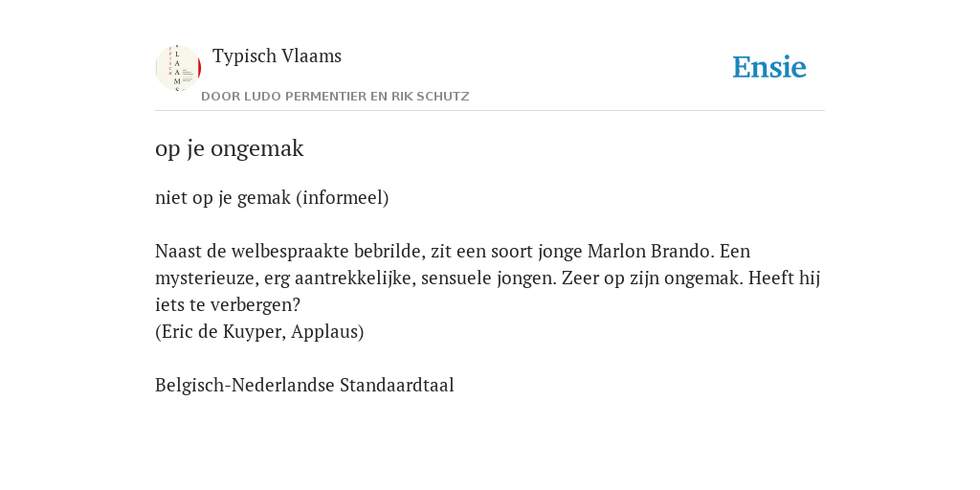Click the Typisch Vlaams book cover thumbnail

[178, 68]
